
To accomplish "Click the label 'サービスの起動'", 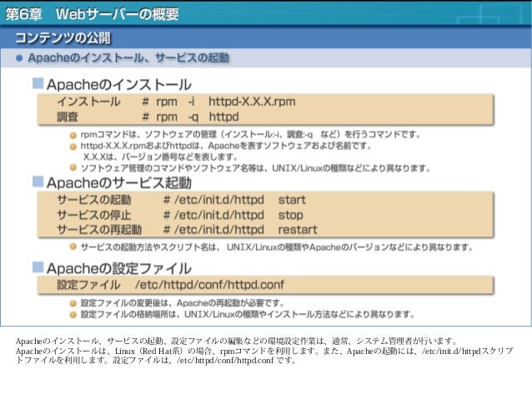I will (x=94, y=200).
